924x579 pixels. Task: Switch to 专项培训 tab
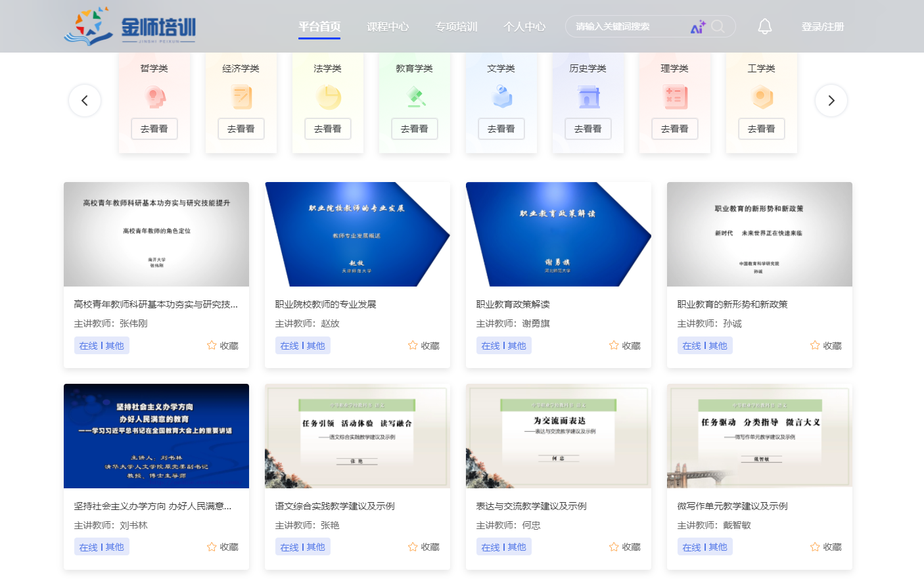tap(456, 27)
